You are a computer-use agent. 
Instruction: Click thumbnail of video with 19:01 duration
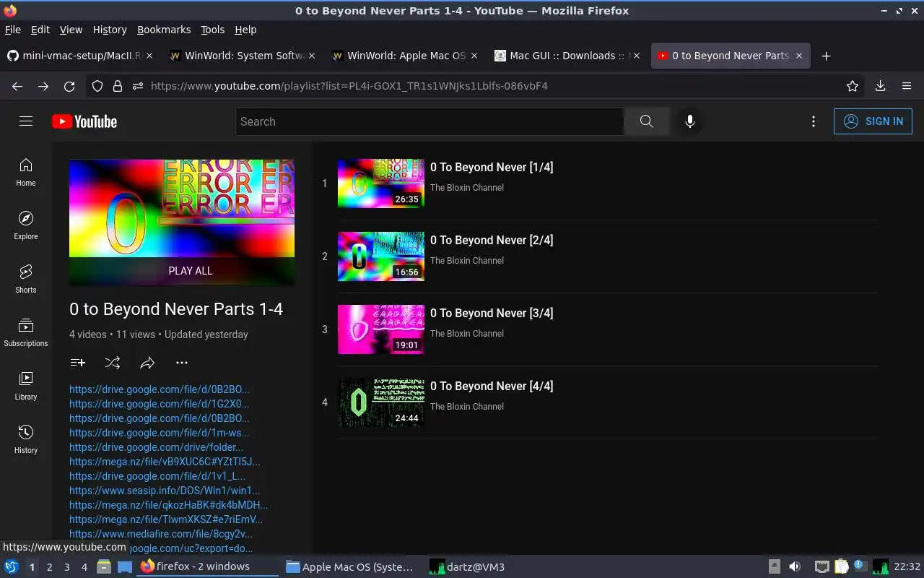pos(381,329)
